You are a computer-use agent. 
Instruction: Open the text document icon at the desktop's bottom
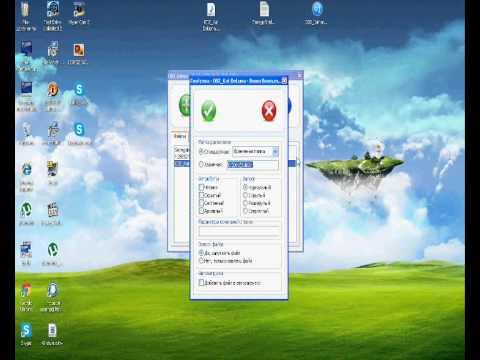click(x=52, y=330)
